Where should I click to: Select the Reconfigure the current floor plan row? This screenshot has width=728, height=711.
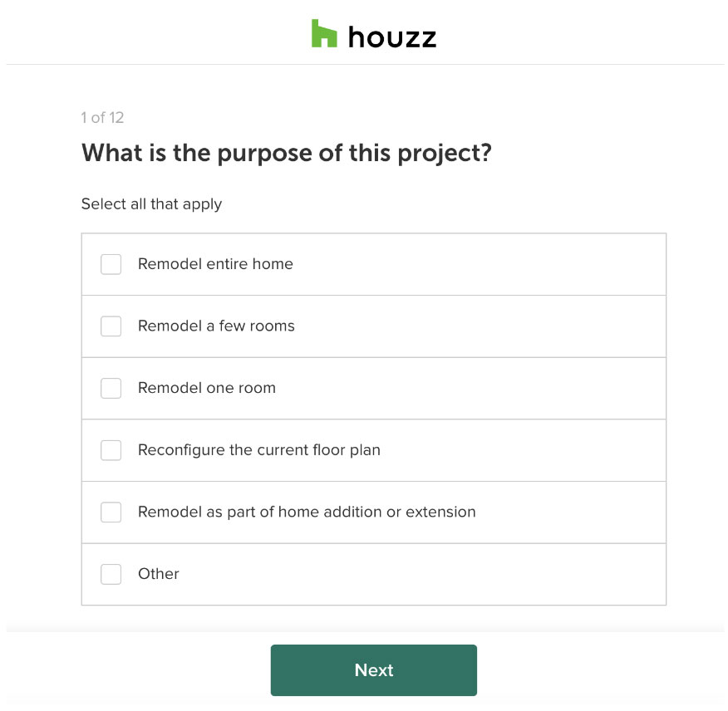pyautogui.click(x=373, y=450)
